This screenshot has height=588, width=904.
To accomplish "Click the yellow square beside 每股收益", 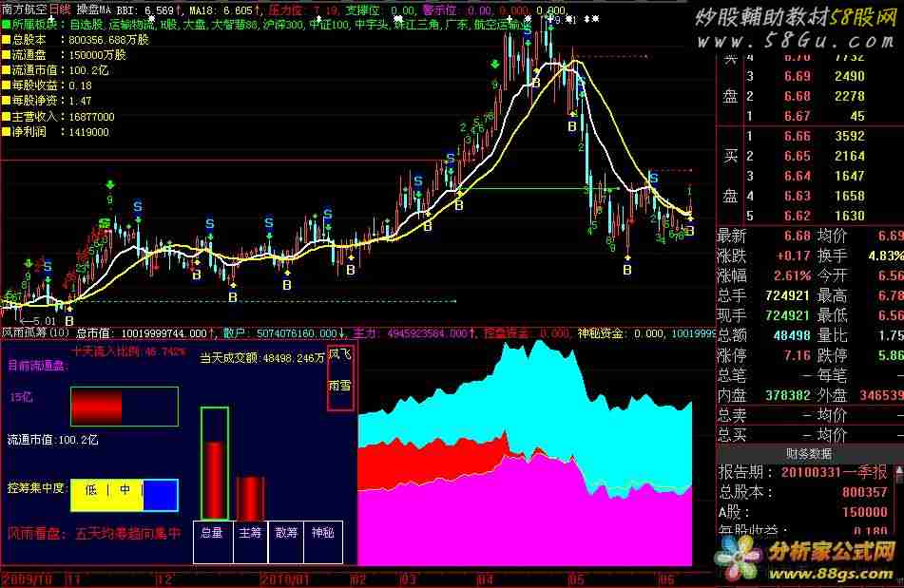I will click(x=6, y=85).
